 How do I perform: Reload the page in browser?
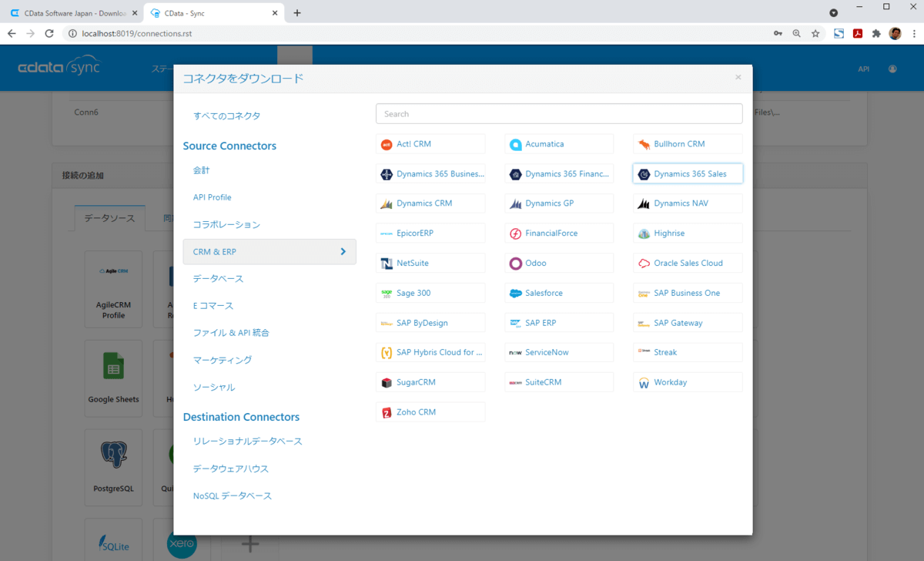49,34
